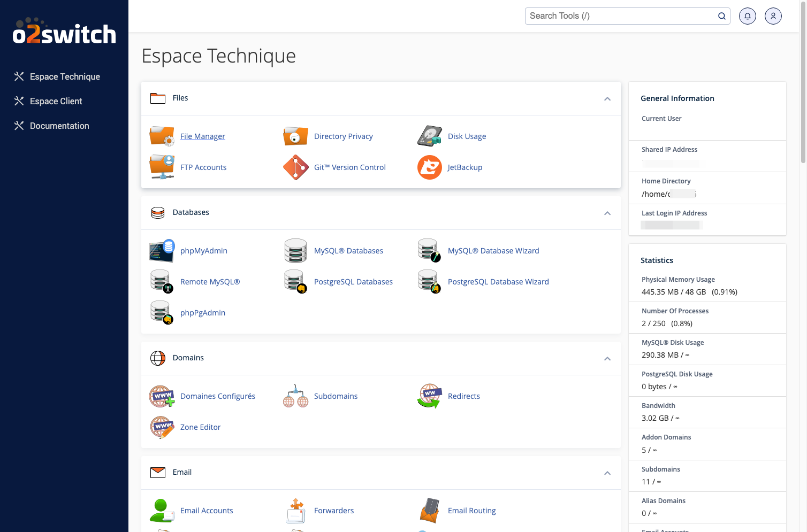Click the Redirects icon
Image resolution: width=807 pixels, height=532 pixels.
[429, 396]
